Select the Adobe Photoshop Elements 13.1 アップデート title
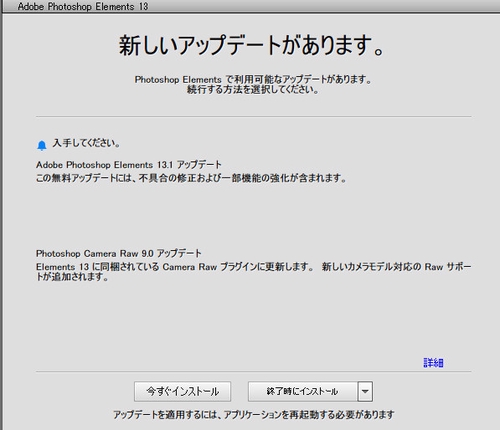The image size is (500, 430). point(129,165)
